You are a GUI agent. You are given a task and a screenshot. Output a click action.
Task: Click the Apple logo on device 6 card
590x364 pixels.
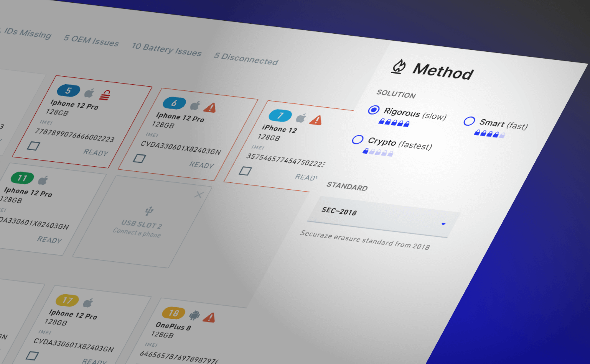pos(195,105)
